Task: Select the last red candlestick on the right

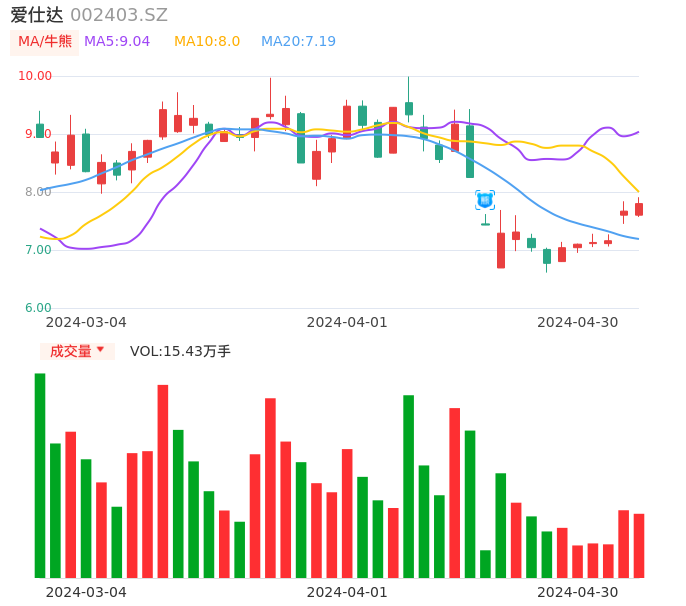Action: [x=639, y=209]
